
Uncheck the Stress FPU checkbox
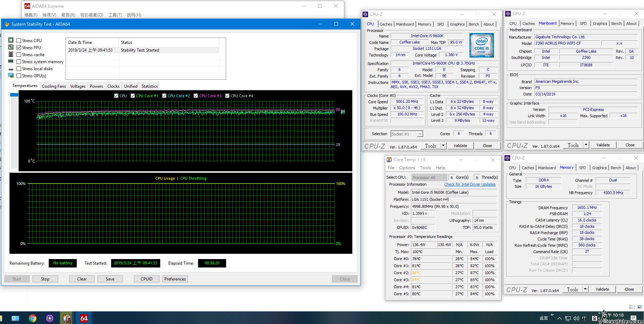tap(19, 48)
